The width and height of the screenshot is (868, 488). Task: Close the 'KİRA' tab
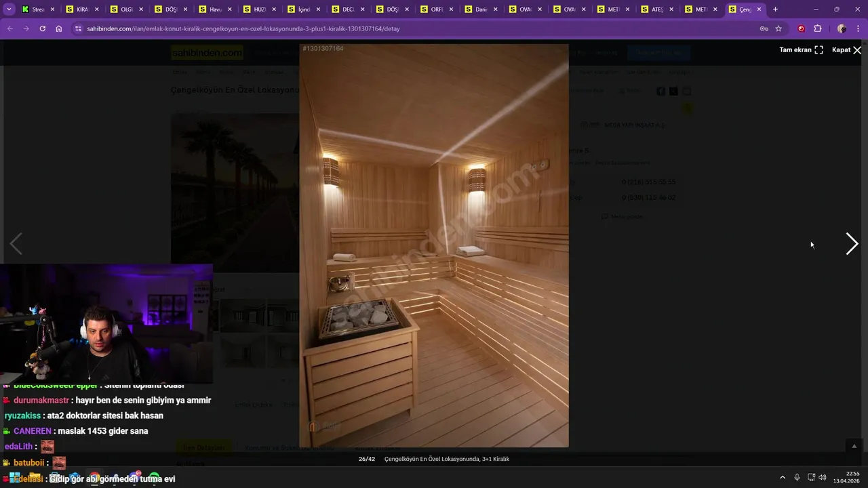pyautogui.click(x=96, y=9)
